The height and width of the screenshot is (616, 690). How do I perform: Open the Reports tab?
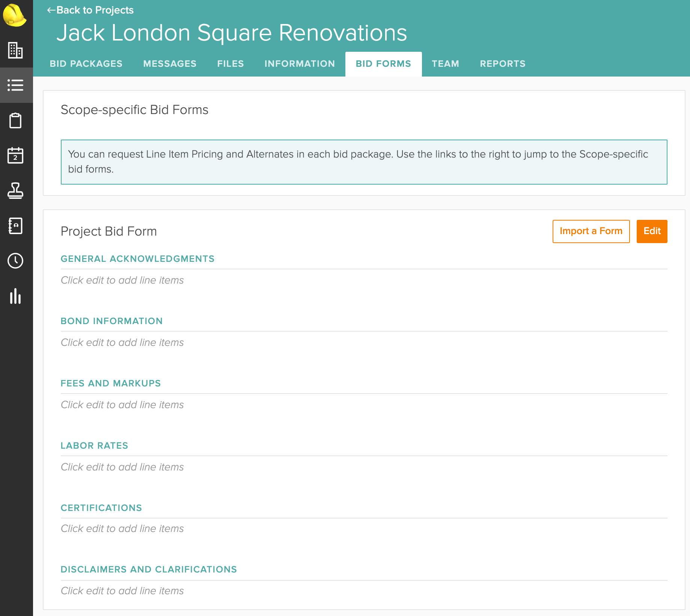coord(503,64)
